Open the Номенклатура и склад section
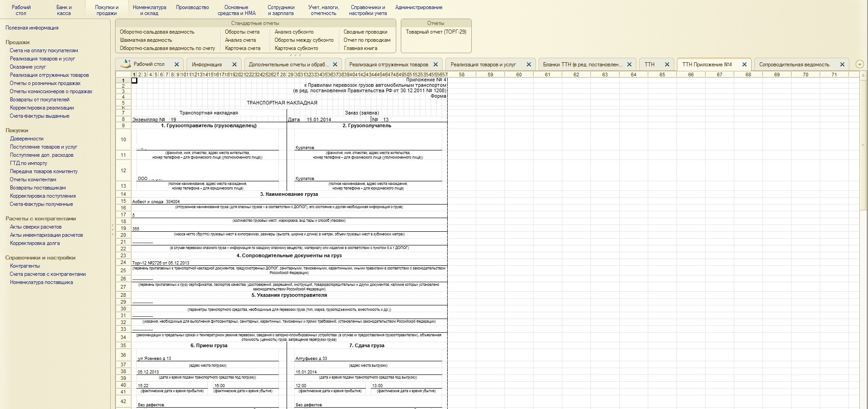The image size is (868, 409). (149, 10)
